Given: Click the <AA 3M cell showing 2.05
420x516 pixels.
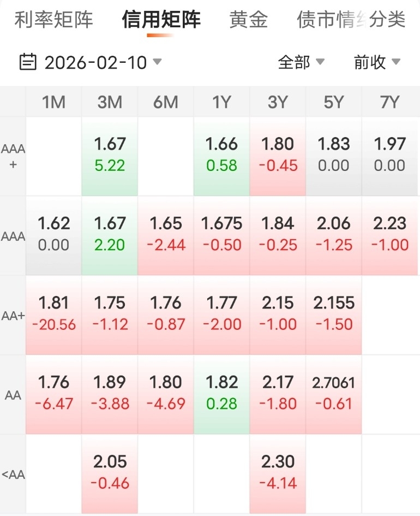Looking at the screenshot, I should click(x=110, y=472).
